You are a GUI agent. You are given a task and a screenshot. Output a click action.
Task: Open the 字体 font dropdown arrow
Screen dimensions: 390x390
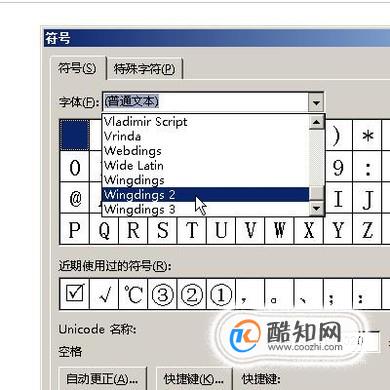tap(316, 102)
